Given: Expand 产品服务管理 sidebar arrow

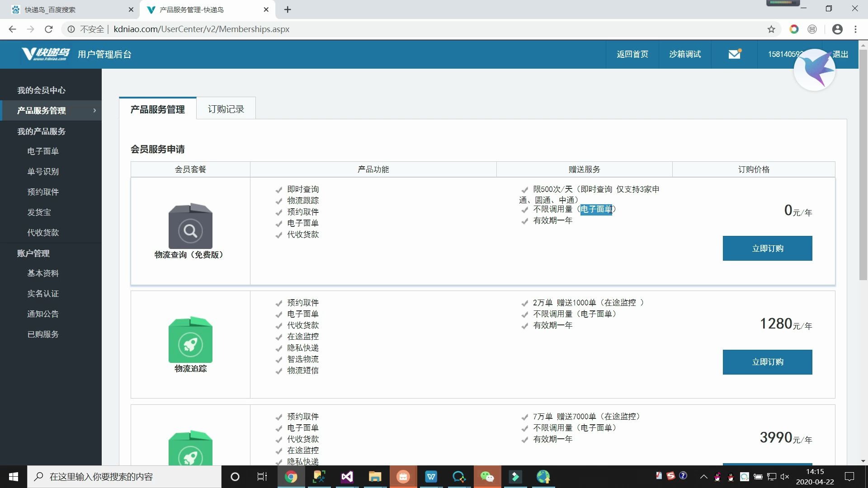Looking at the screenshot, I should [94, 110].
